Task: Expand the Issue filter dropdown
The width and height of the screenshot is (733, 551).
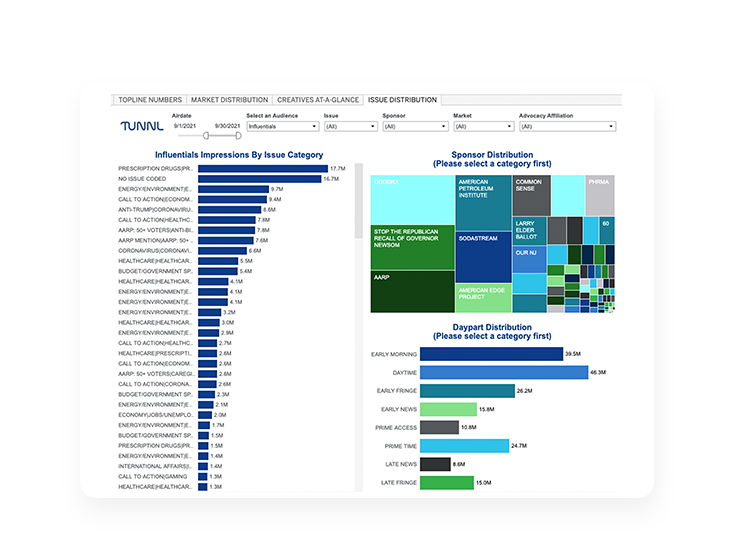Action: point(351,126)
